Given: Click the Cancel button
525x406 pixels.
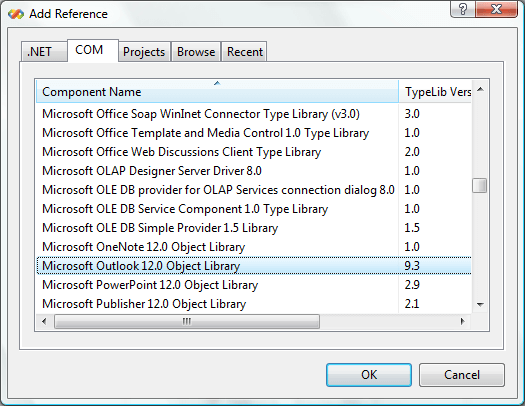Looking at the screenshot, I should pyautogui.click(x=462, y=375).
